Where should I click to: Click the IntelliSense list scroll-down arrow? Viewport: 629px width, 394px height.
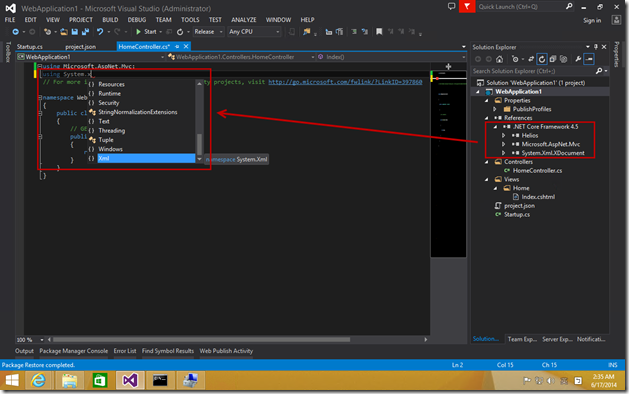pos(199,159)
